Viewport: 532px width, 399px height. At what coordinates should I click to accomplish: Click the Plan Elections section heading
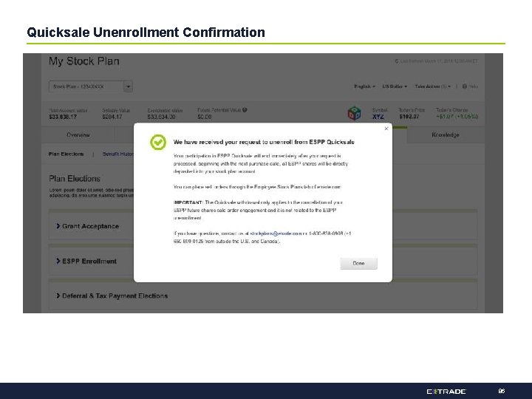[x=75, y=179]
